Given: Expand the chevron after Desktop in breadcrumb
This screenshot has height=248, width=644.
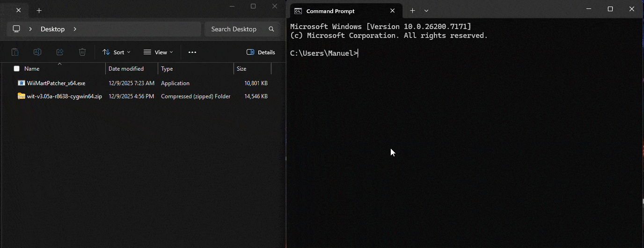Looking at the screenshot, I should (x=75, y=29).
